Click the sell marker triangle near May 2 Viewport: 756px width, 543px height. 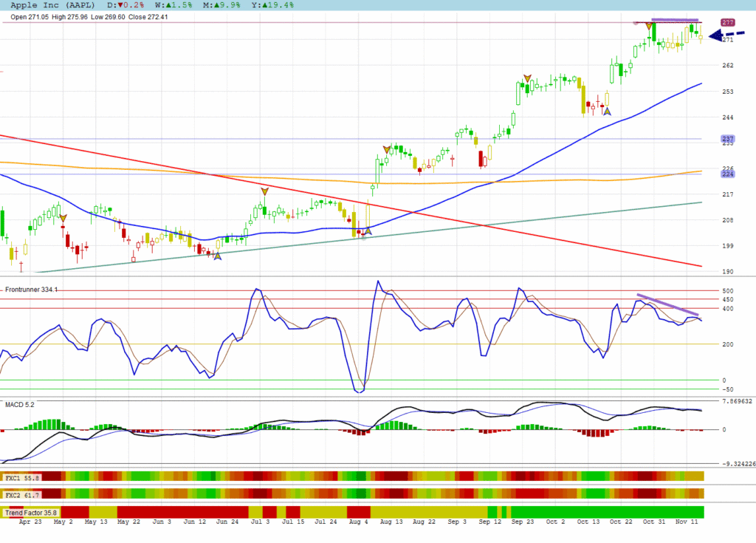tap(63, 217)
